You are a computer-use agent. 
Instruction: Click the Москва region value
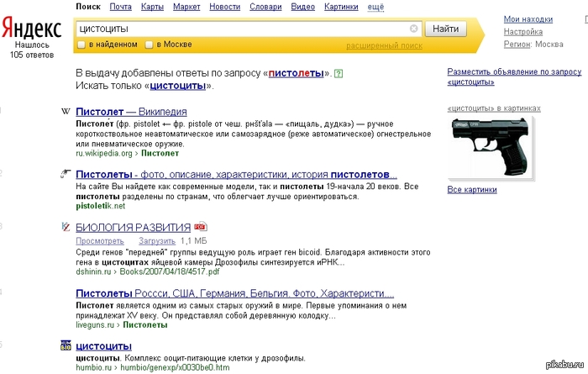click(549, 45)
